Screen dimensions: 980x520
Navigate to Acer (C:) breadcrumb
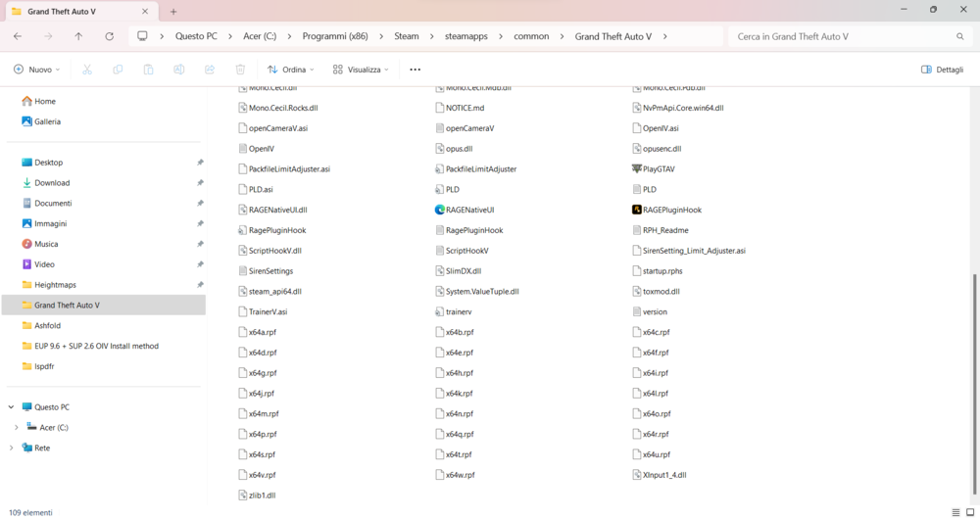coord(260,36)
